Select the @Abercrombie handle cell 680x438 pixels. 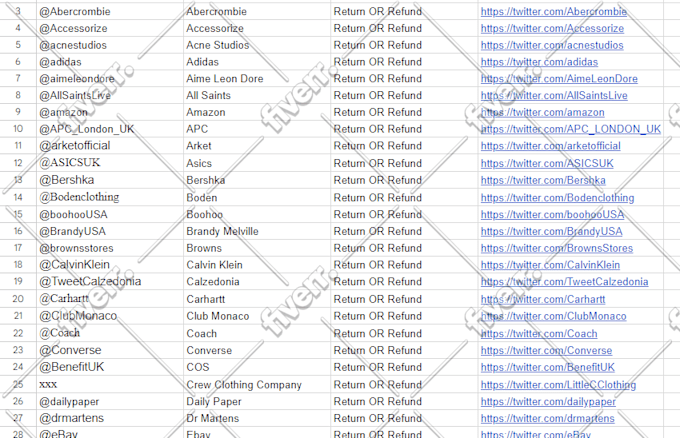110,11
